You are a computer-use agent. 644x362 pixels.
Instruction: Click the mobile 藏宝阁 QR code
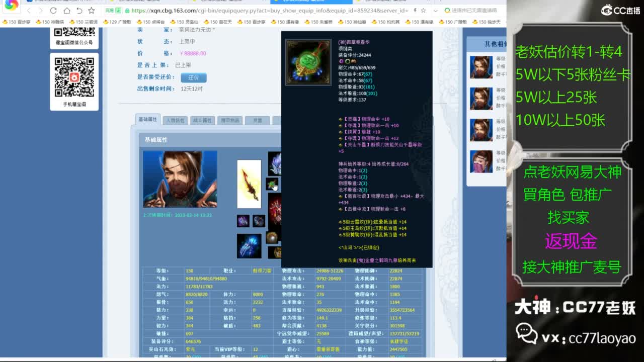(x=74, y=77)
